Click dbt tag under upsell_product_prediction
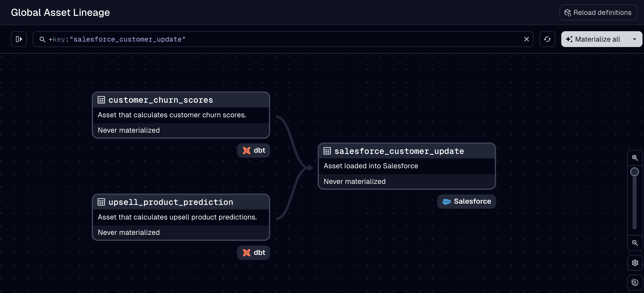The image size is (644, 293). point(253,252)
